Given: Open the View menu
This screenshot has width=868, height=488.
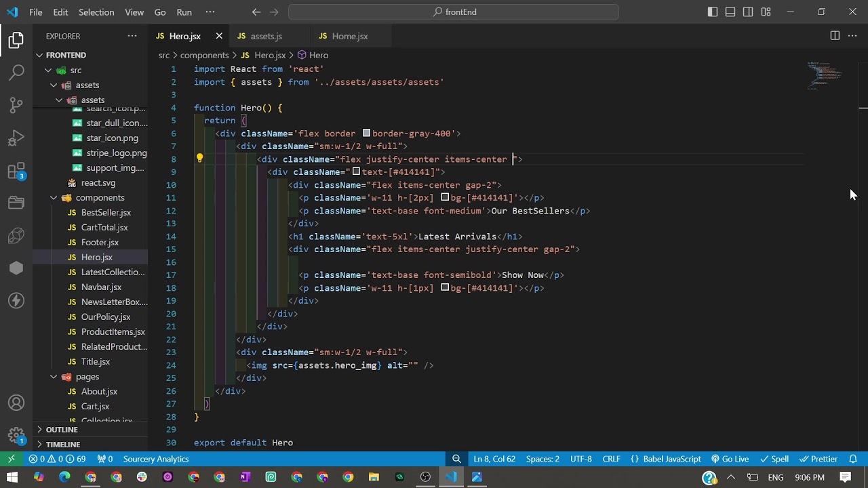Looking at the screenshot, I should (134, 12).
